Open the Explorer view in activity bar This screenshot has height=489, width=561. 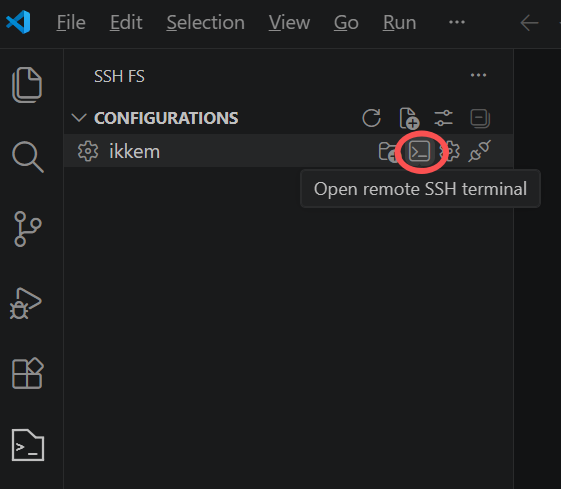[x=28, y=85]
